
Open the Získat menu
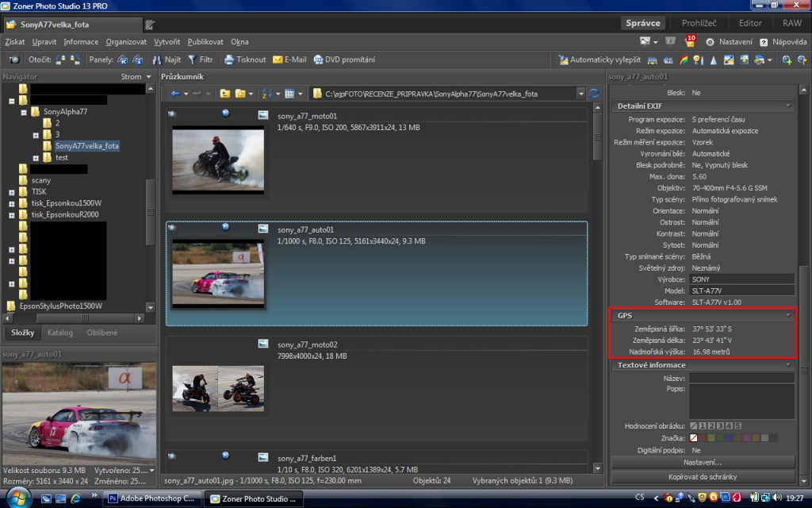(14, 42)
